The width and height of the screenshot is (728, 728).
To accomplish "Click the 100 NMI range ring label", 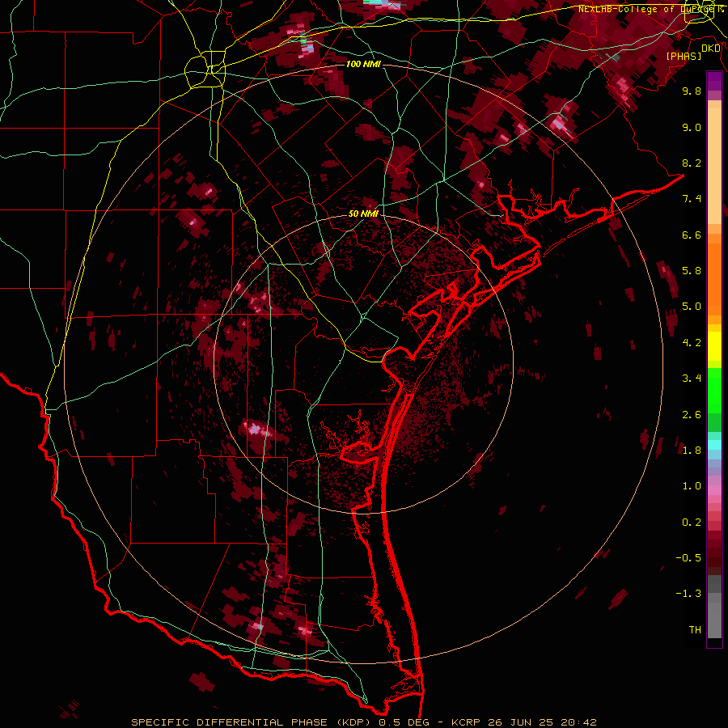I will point(363,64).
